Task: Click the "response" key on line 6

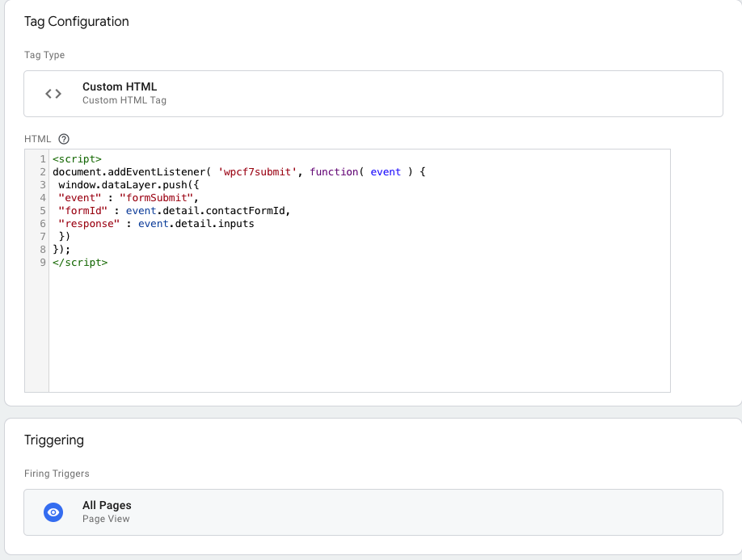Action: coord(89,224)
